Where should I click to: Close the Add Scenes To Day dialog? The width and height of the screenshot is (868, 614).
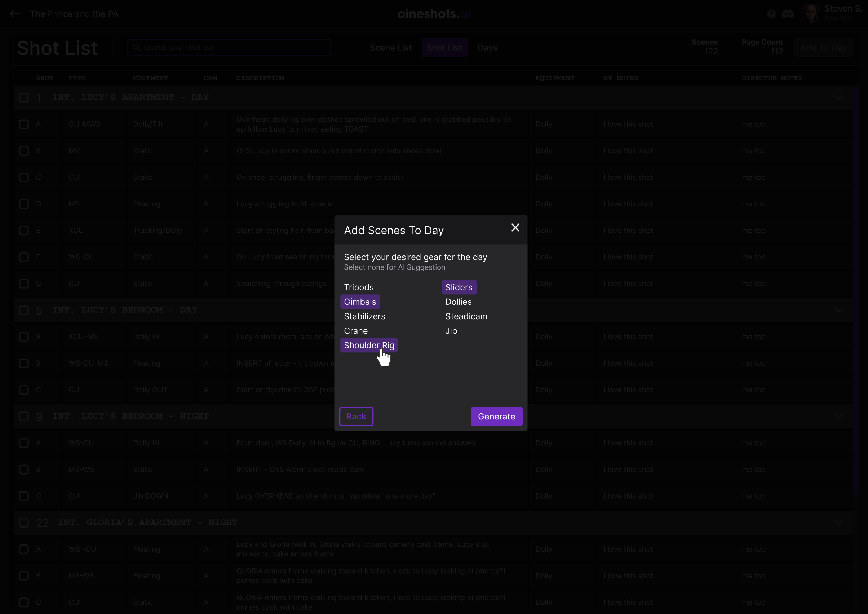(x=515, y=228)
